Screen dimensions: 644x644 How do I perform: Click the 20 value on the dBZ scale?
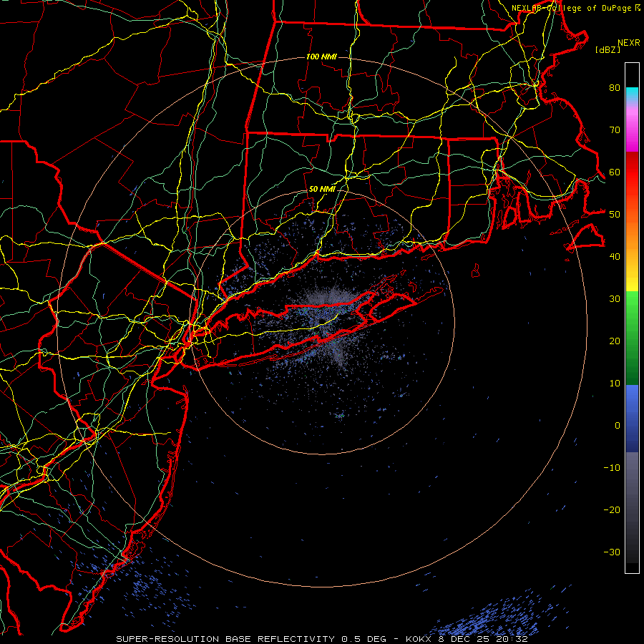tap(615, 341)
